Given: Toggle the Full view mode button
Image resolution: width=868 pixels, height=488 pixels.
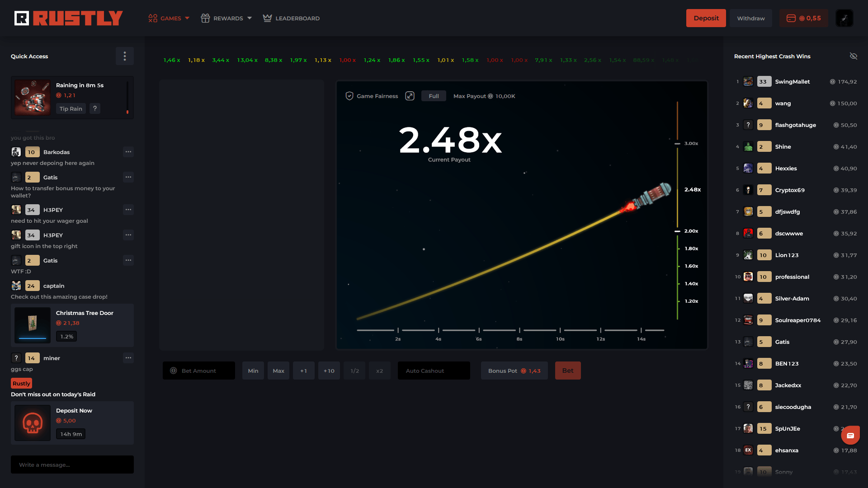Looking at the screenshot, I should [434, 96].
